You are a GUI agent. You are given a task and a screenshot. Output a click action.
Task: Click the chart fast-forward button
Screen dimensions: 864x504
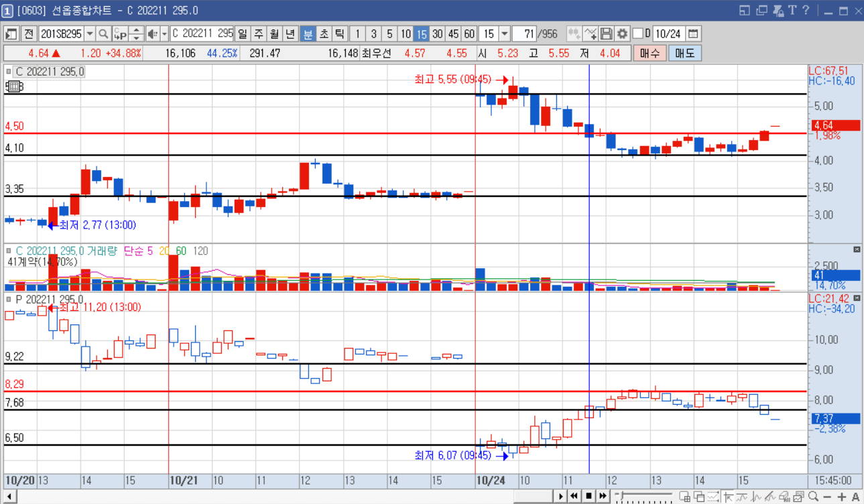point(603,497)
